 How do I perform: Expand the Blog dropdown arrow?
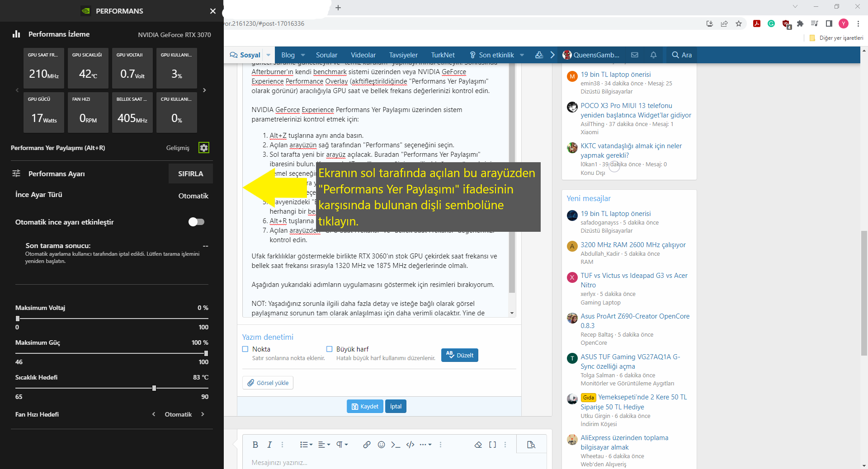303,55
